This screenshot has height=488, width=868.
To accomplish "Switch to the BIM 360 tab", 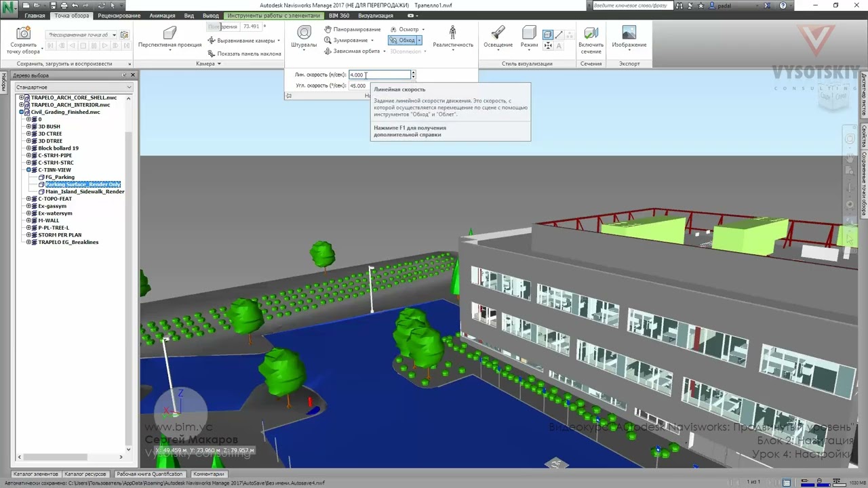I will [339, 16].
